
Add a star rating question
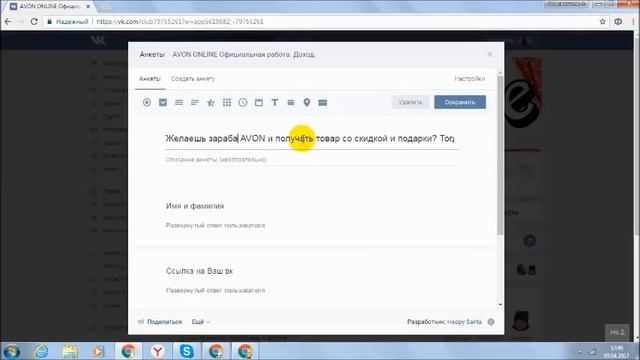click(x=211, y=102)
